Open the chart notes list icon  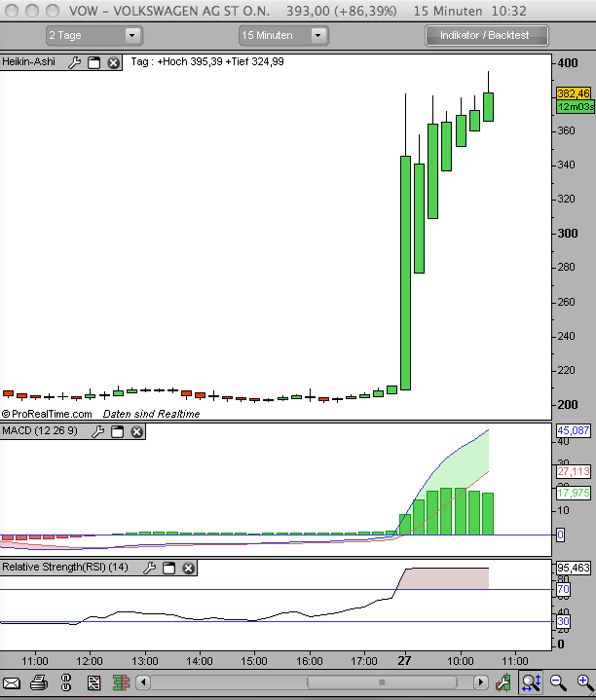coord(93,682)
